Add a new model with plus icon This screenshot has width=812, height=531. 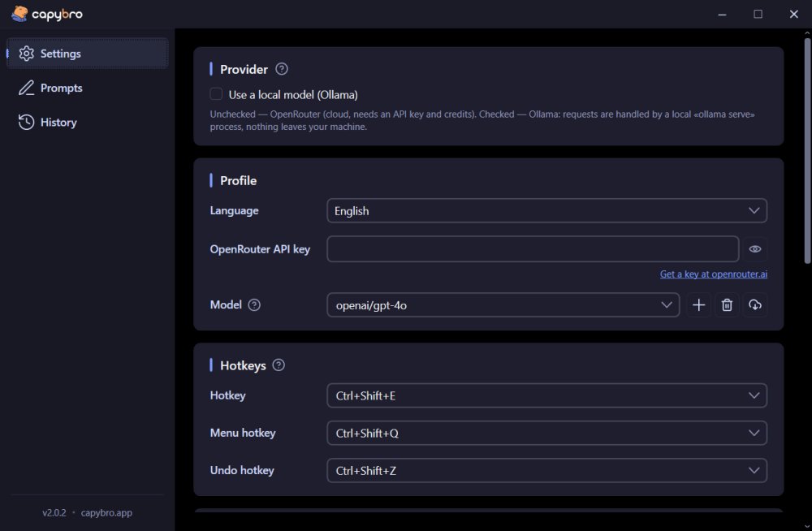(698, 305)
